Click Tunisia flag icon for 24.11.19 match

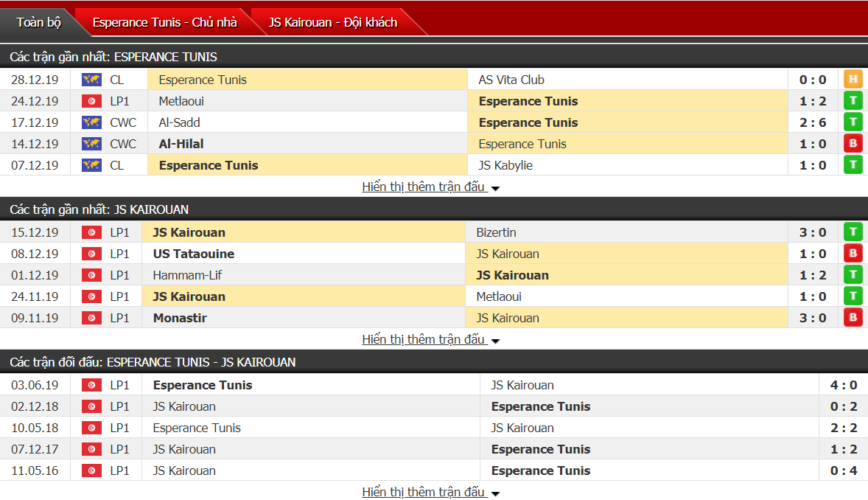[91, 296]
